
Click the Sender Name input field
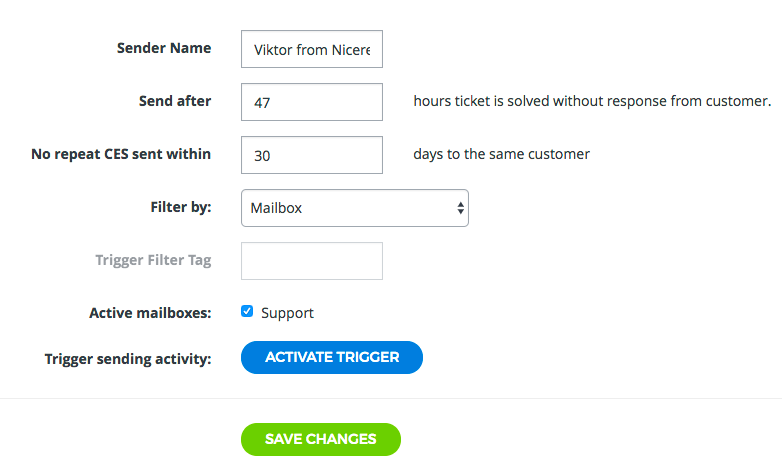click(312, 49)
